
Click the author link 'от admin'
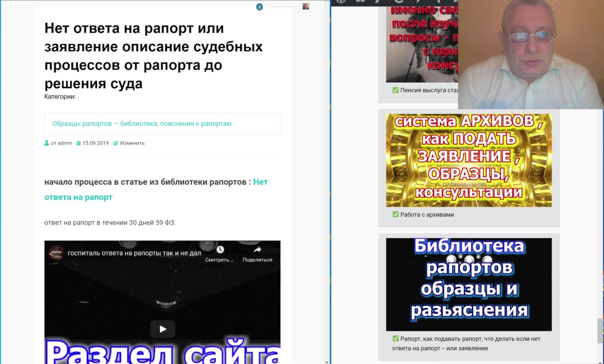click(x=61, y=143)
